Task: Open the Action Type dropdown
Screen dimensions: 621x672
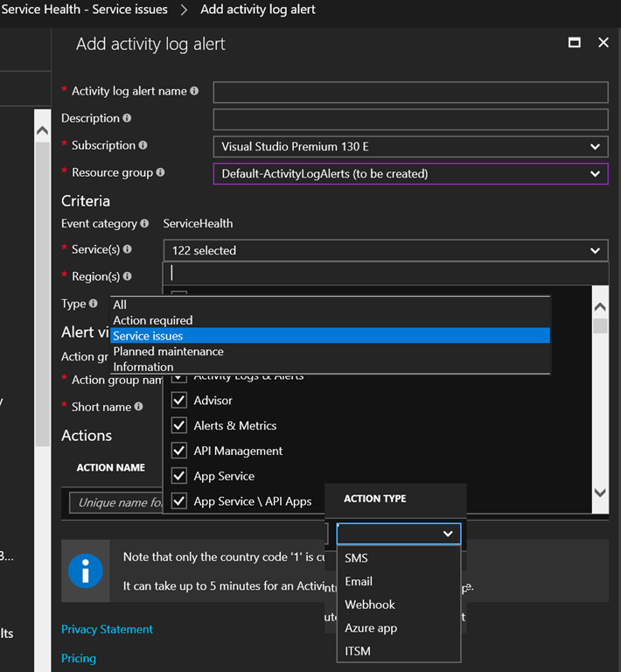Action: (x=398, y=533)
